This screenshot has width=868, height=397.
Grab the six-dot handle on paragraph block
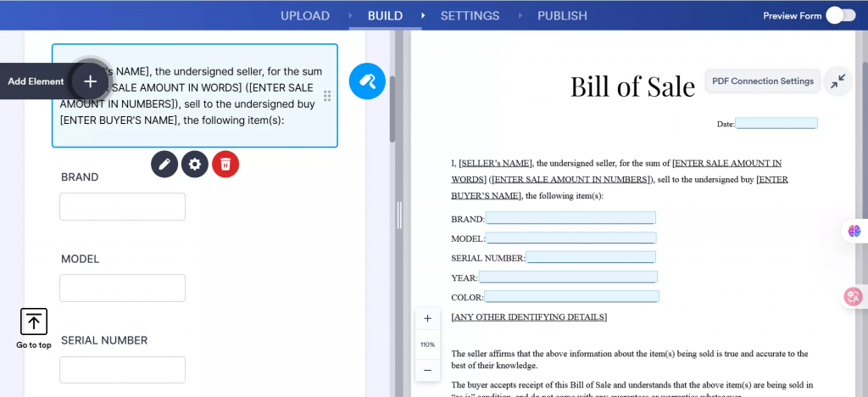327,96
